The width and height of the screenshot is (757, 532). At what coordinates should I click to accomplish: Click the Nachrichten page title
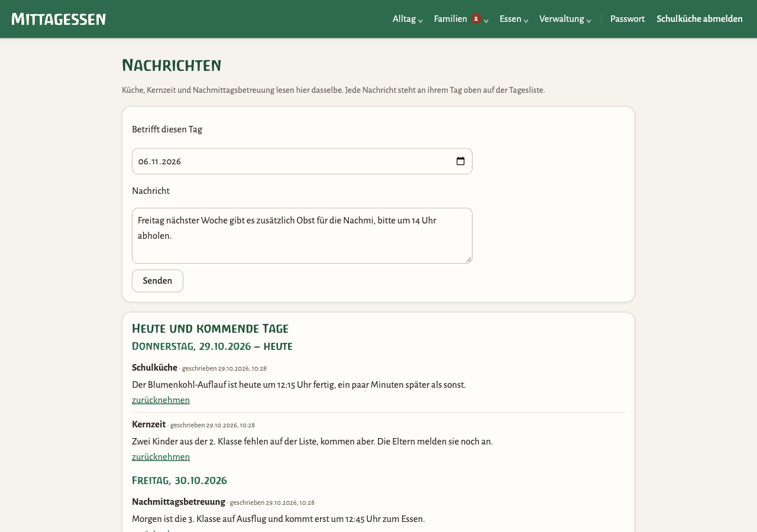point(172,66)
